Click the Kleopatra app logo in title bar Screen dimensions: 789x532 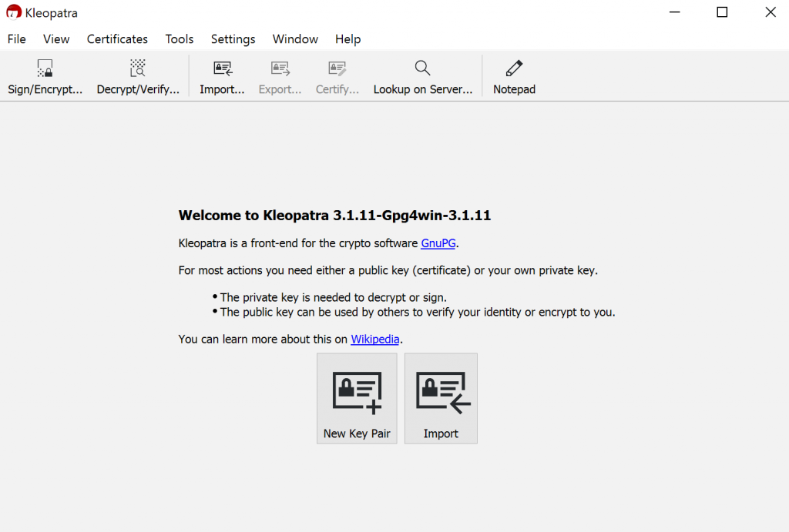coord(14,12)
